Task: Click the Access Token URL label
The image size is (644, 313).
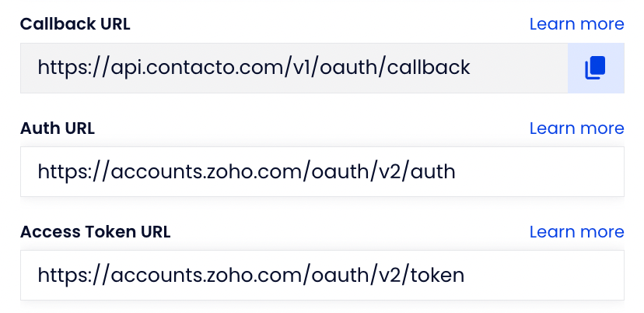Action: point(96,231)
